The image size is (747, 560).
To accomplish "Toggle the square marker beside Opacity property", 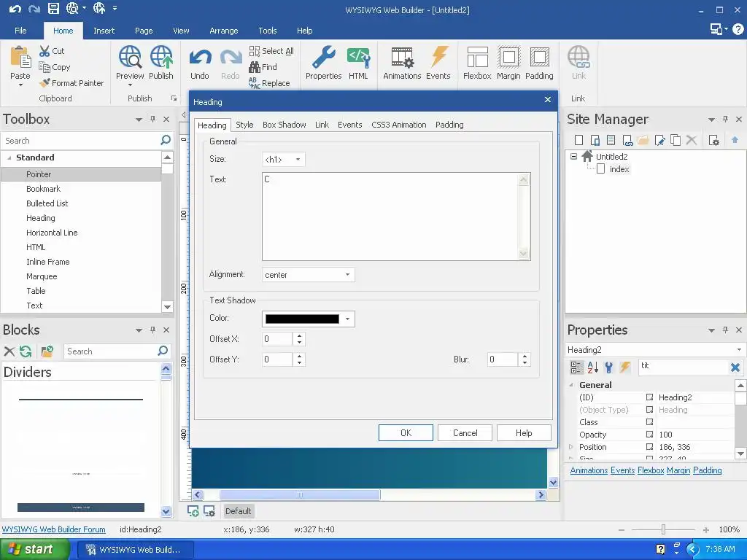I will click(x=649, y=435).
